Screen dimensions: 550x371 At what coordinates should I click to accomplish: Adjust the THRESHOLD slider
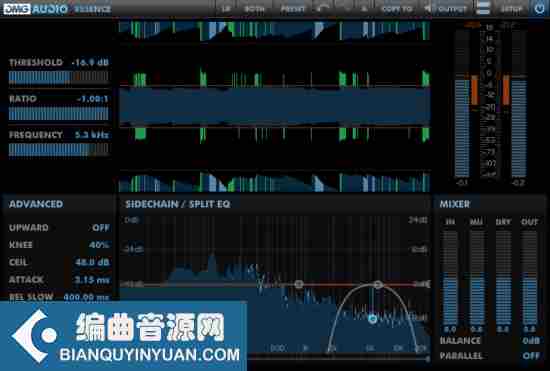[x=59, y=77]
